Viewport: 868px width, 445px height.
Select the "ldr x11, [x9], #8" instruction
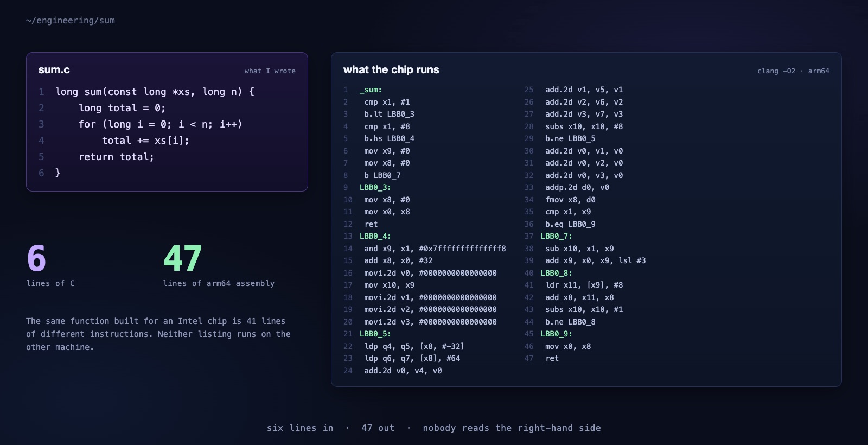coord(584,285)
